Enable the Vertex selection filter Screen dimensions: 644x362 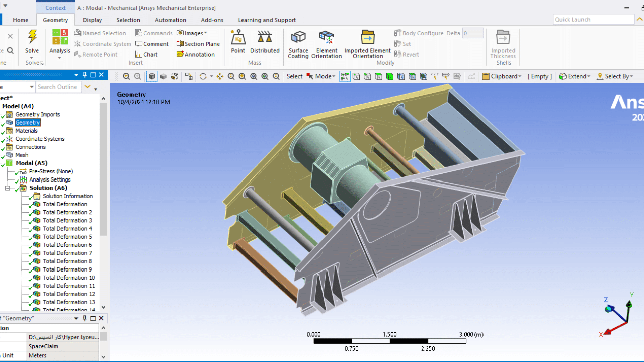(x=356, y=76)
